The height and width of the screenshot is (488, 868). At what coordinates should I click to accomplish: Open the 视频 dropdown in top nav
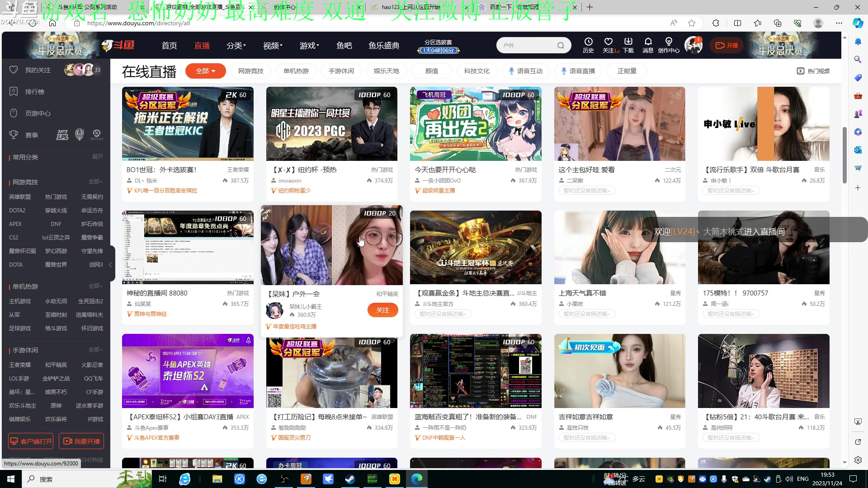[x=273, y=45]
